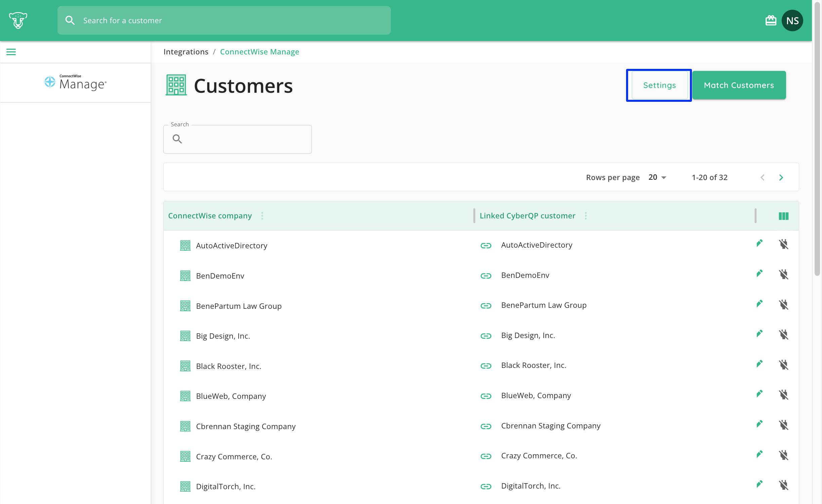Click the ConnectWise Manage logo

click(76, 82)
